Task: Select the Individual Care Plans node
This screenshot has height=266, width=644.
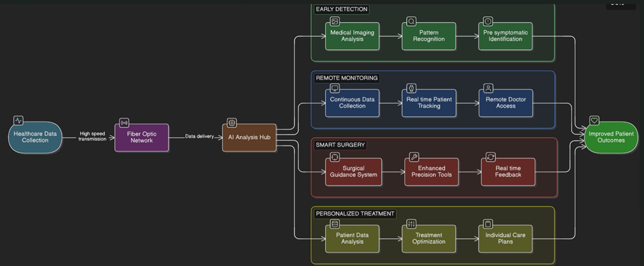Action: (505, 239)
